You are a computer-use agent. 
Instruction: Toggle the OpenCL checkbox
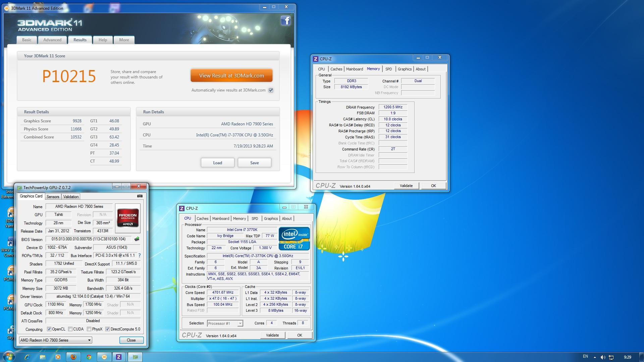point(49,329)
